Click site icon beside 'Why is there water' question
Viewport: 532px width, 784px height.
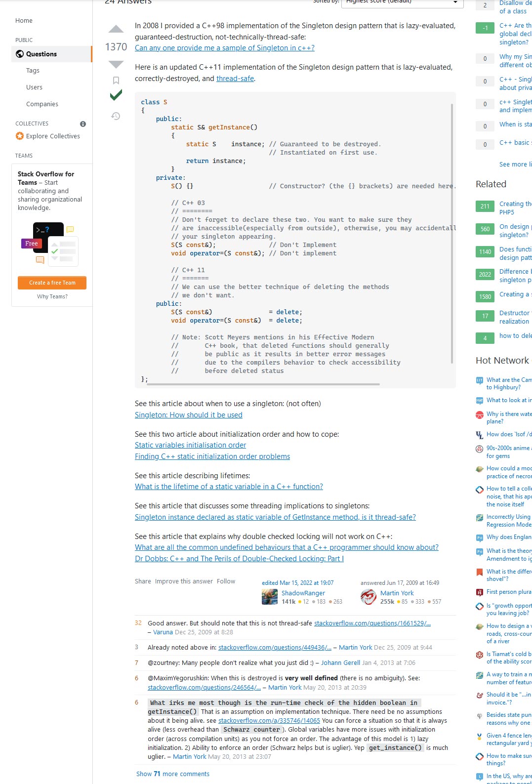click(479, 414)
